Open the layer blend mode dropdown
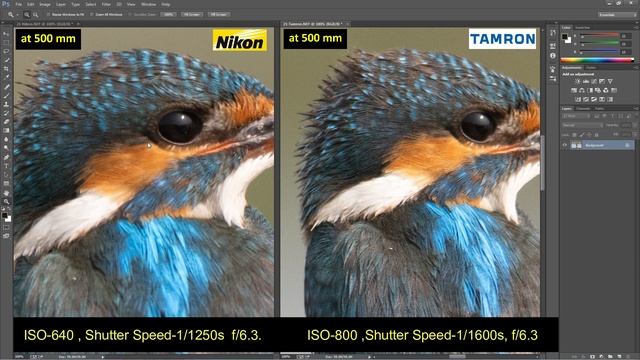 [x=583, y=125]
